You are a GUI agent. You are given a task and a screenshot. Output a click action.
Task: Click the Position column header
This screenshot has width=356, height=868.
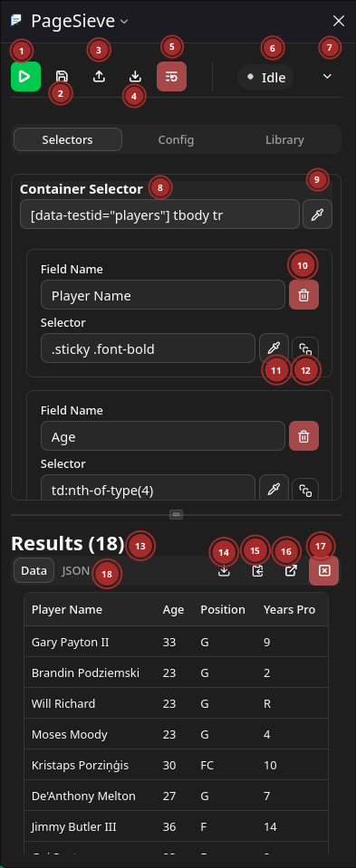[223, 609]
